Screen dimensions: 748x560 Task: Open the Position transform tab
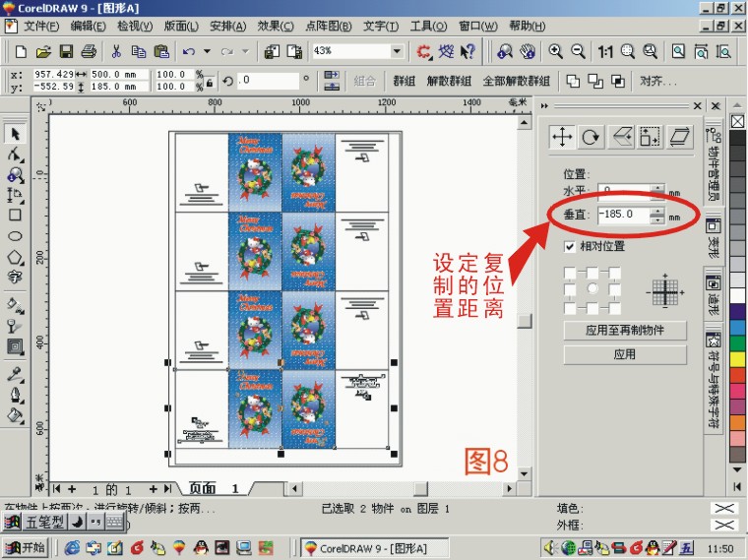point(562,138)
